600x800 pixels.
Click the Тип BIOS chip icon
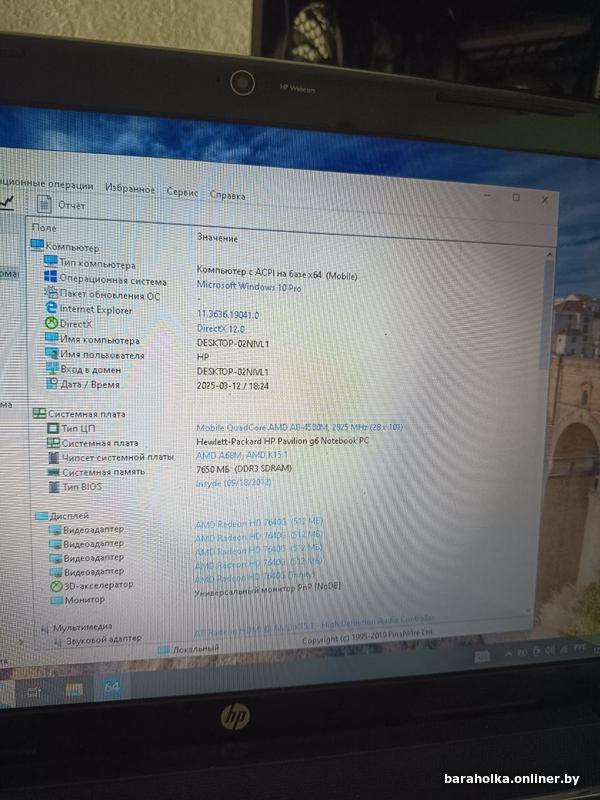[54, 487]
